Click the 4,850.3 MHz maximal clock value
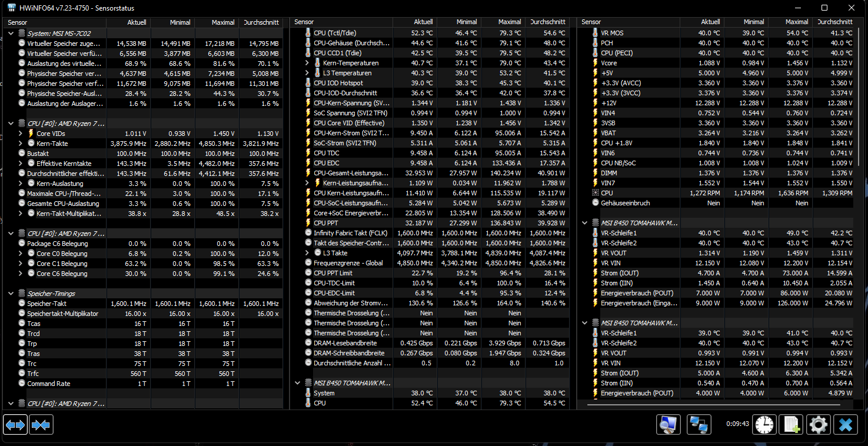This screenshot has width=868, height=446. [215, 144]
